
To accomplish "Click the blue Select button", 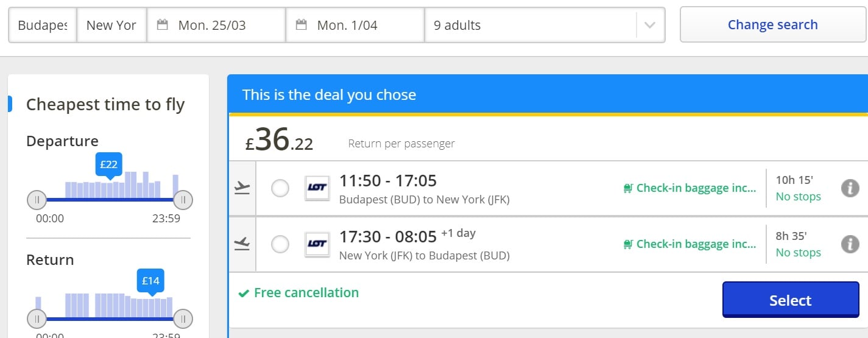I will coord(791,300).
